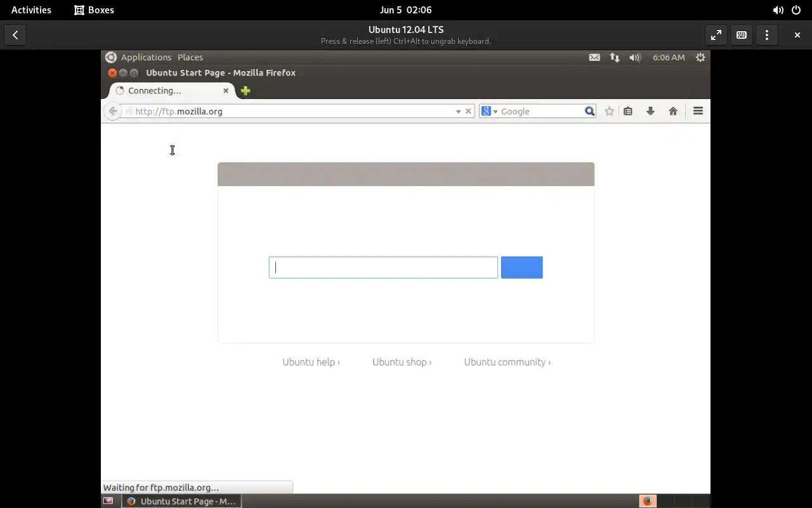Image resolution: width=812 pixels, height=508 pixels.
Task: Open GNOME Activities overview
Action: [31, 10]
